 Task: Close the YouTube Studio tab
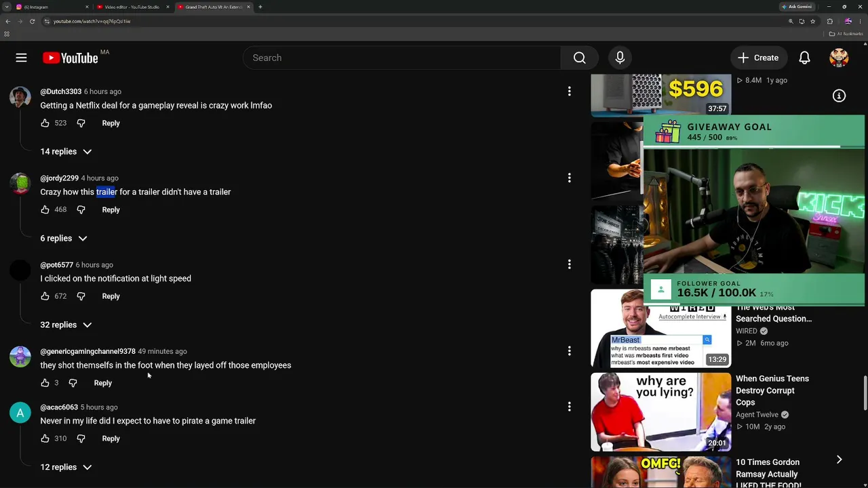(x=167, y=7)
